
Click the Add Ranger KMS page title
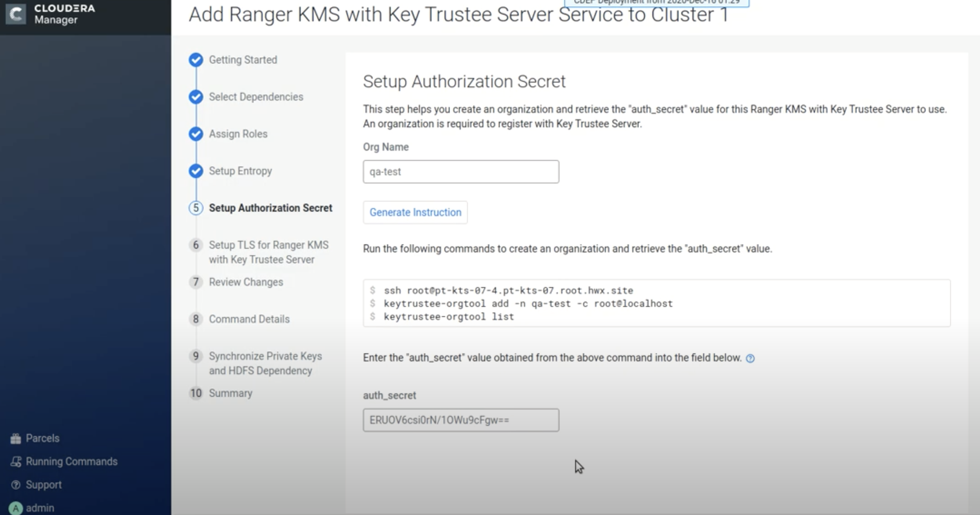tap(458, 14)
